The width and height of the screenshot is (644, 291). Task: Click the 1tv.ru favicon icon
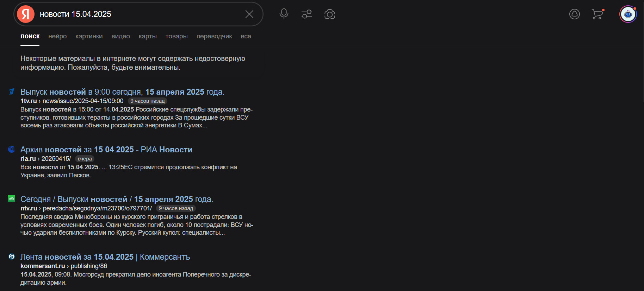[12, 91]
